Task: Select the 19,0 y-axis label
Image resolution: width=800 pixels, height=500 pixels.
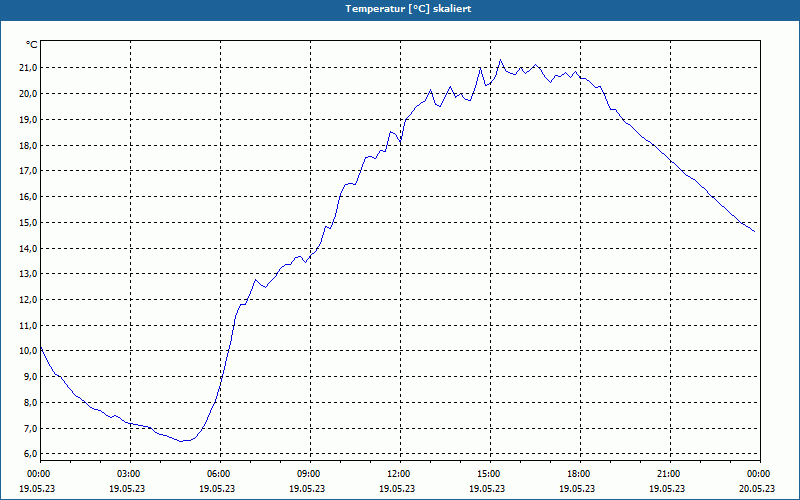Action: coord(28,119)
